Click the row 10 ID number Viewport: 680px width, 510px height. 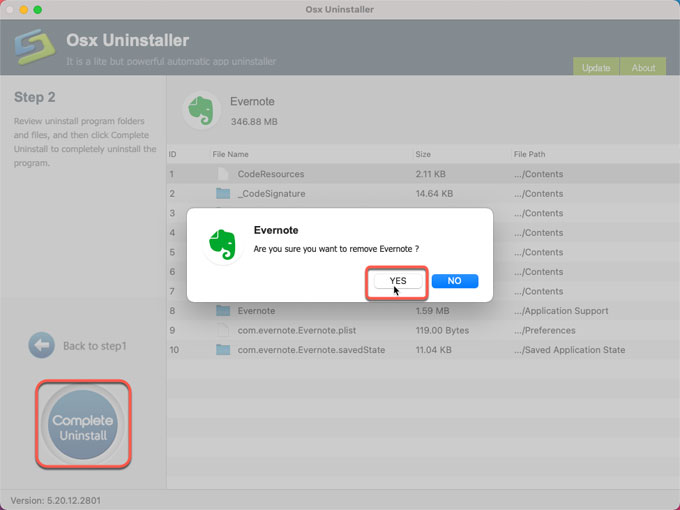(x=174, y=350)
